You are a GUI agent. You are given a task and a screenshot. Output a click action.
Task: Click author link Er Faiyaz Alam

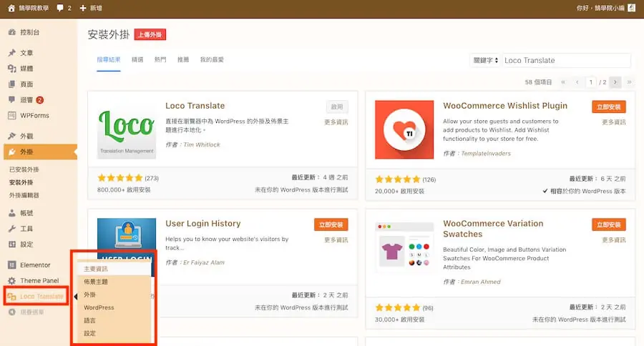pos(204,262)
